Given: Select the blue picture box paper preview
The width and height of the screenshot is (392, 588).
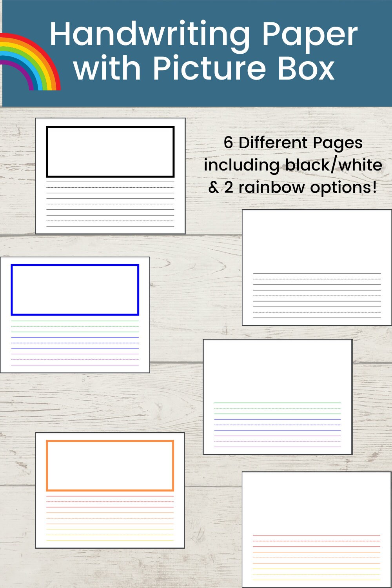Looking at the screenshot, I should [x=75, y=314].
